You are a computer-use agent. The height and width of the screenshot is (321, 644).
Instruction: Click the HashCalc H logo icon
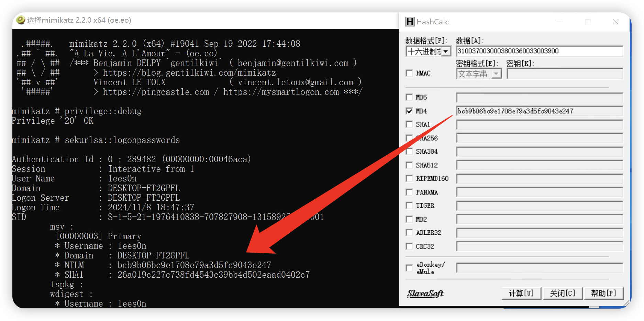pyautogui.click(x=410, y=22)
